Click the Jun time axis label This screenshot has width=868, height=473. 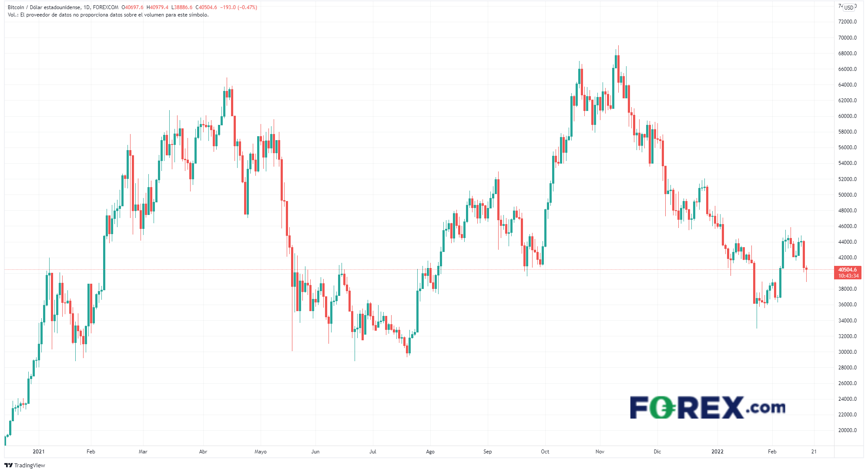(315, 452)
